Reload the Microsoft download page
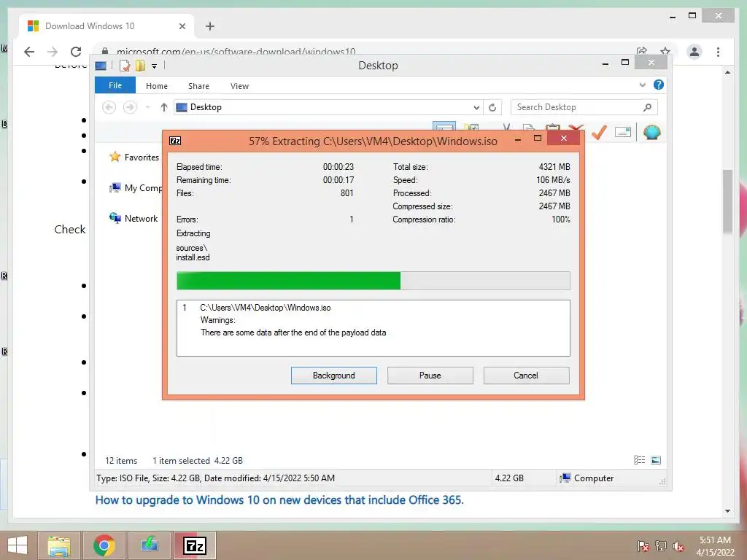 76,52
